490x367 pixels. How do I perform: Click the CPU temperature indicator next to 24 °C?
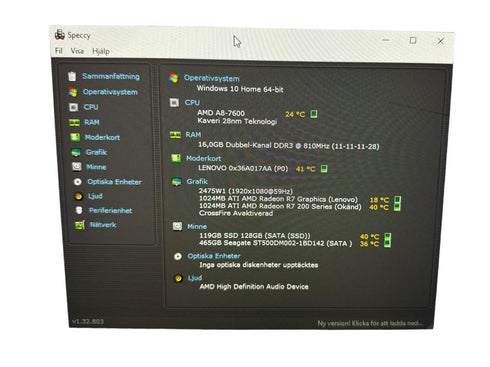[314, 114]
